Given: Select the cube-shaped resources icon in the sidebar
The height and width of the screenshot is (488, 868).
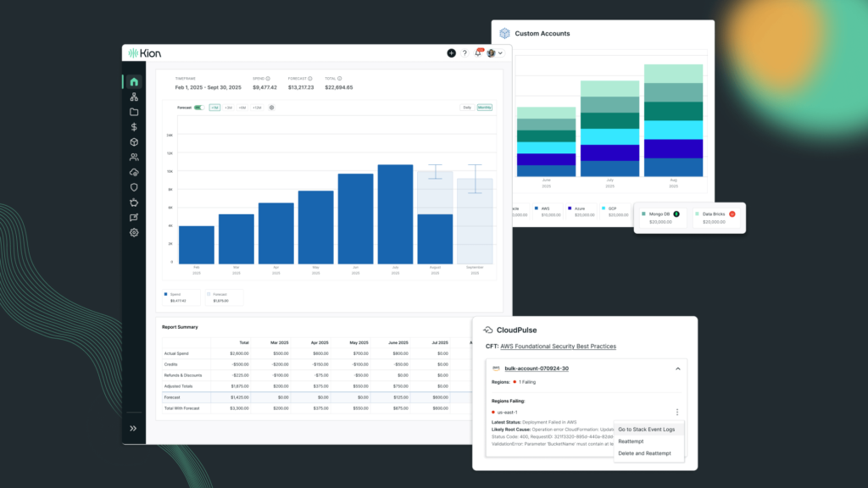Looking at the screenshot, I should point(133,143).
